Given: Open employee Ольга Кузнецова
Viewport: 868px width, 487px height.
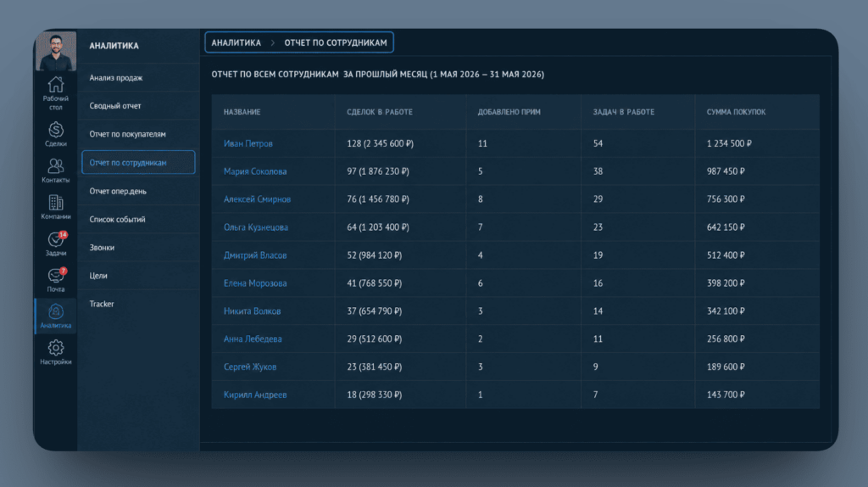Looking at the screenshot, I should [x=256, y=227].
